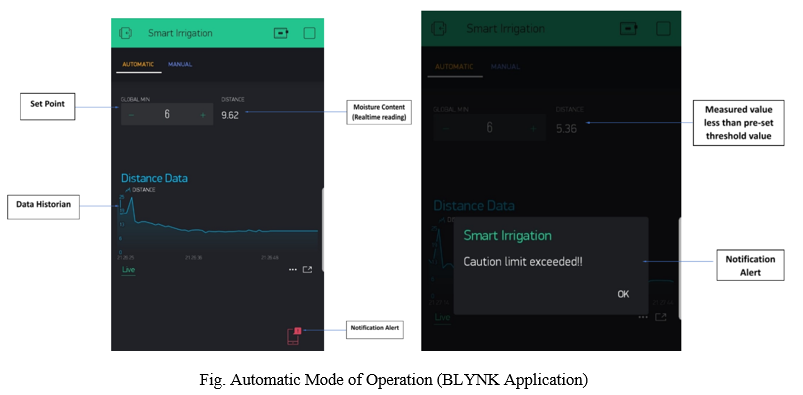Select the Live range under left chart
The height and width of the screenshot is (395, 803).
tap(129, 269)
